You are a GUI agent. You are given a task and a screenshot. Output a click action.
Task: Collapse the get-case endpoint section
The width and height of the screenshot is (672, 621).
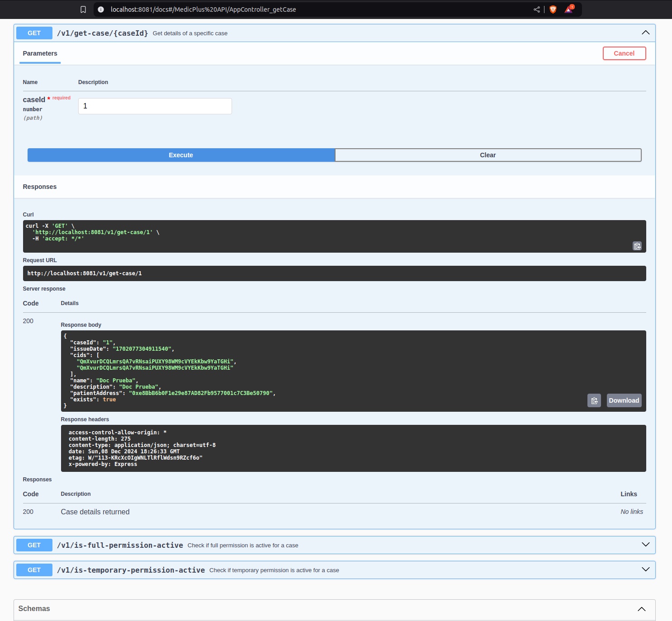[x=646, y=33]
